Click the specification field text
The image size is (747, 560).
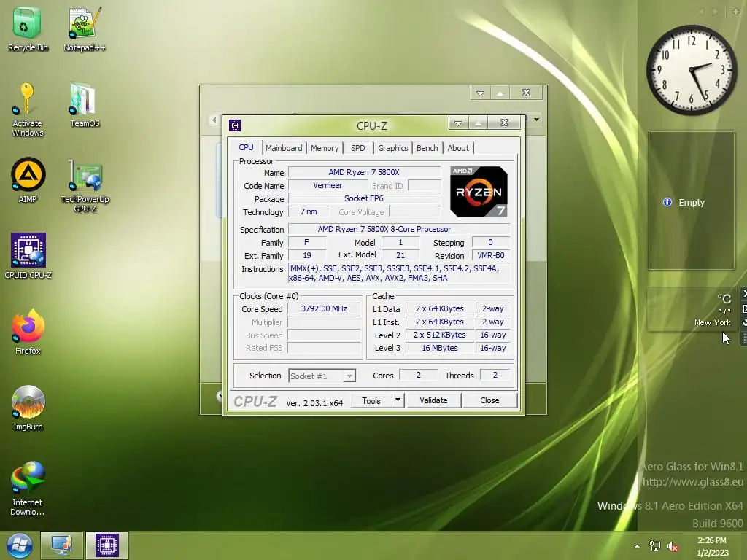click(399, 229)
